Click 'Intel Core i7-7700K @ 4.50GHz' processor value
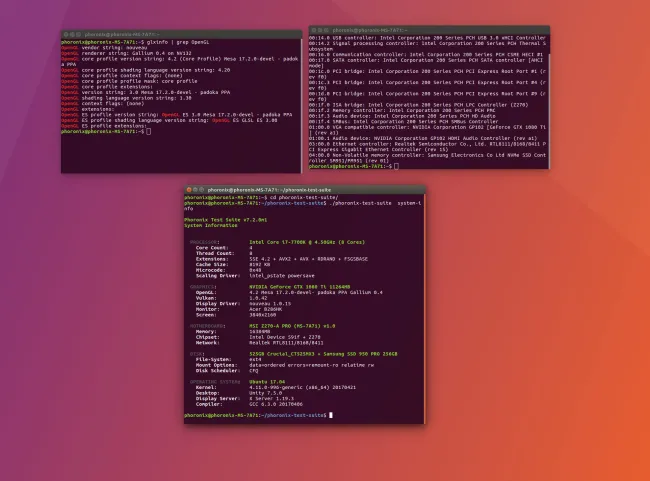 tap(307, 242)
